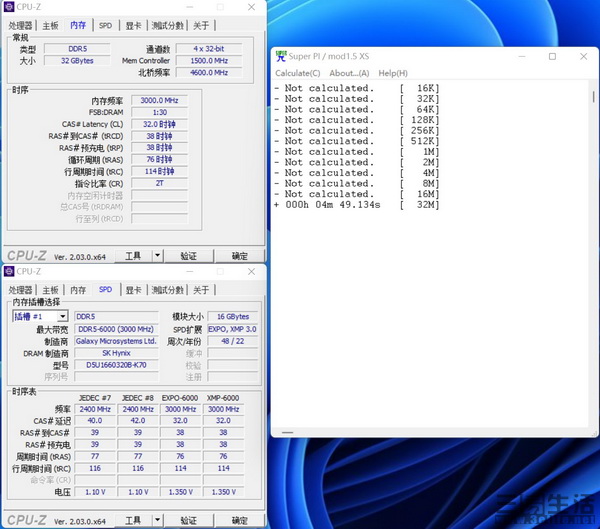Click the 4600.0 MHz 北桥频率 value
600x529 pixels.
click(x=209, y=72)
